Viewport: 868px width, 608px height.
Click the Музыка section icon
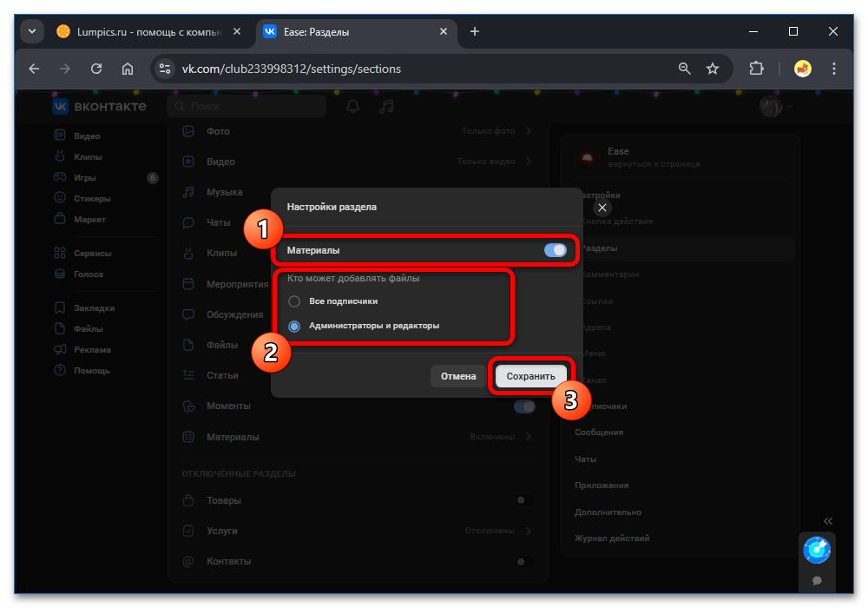coord(188,192)
